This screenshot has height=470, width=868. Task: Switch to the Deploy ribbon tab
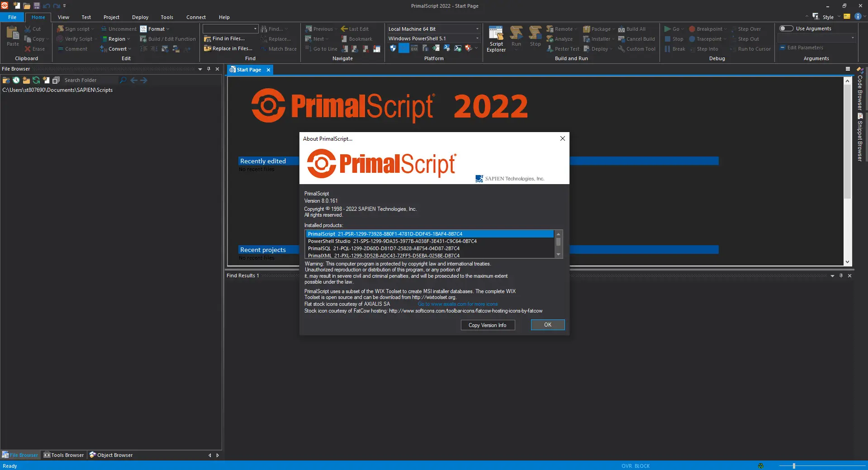coord(140,17)
